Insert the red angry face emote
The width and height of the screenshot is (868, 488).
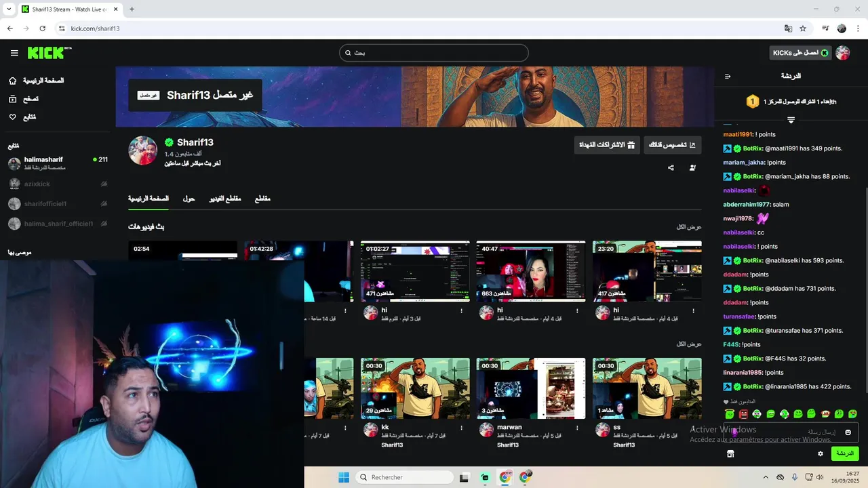click(x=743, y=414)
